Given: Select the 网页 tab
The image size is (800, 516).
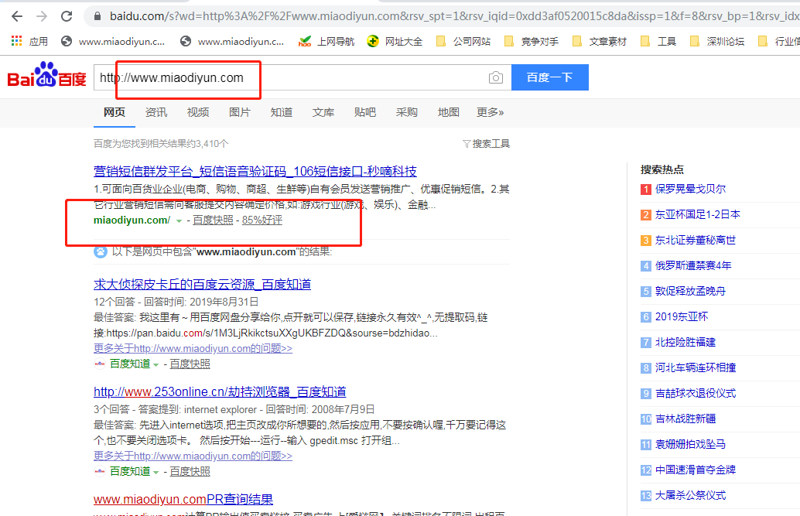Looking at the screenshot, I should coord(114,112).
